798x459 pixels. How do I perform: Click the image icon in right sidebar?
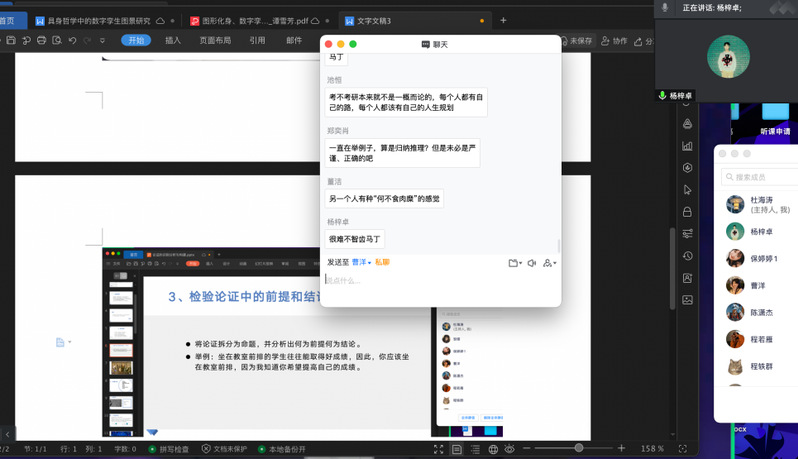[x=687, y=300]
